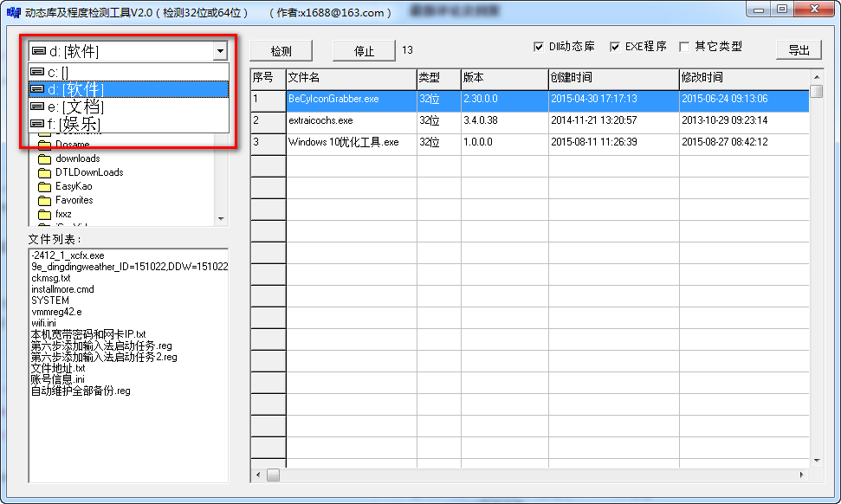Select drive f: [娱乐] in drive list
Screen dimensions: 841x504
pyautogui.click(x=129, y=124)
